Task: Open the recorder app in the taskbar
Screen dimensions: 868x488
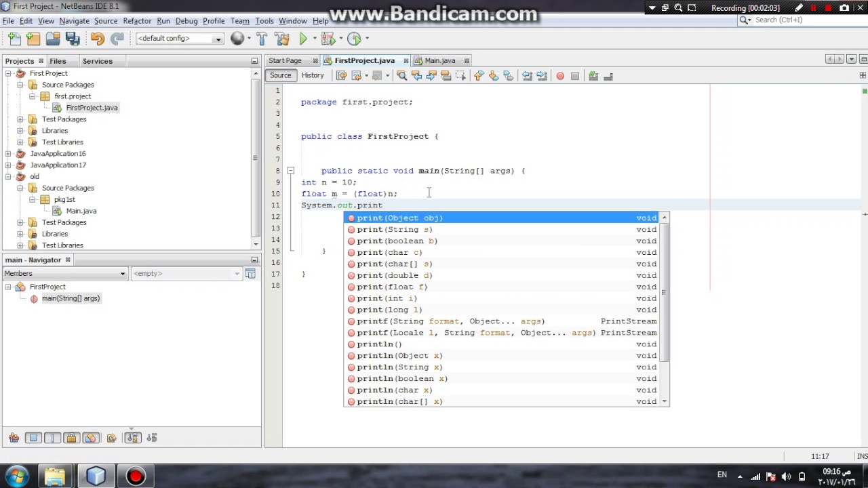Action: 136,476
